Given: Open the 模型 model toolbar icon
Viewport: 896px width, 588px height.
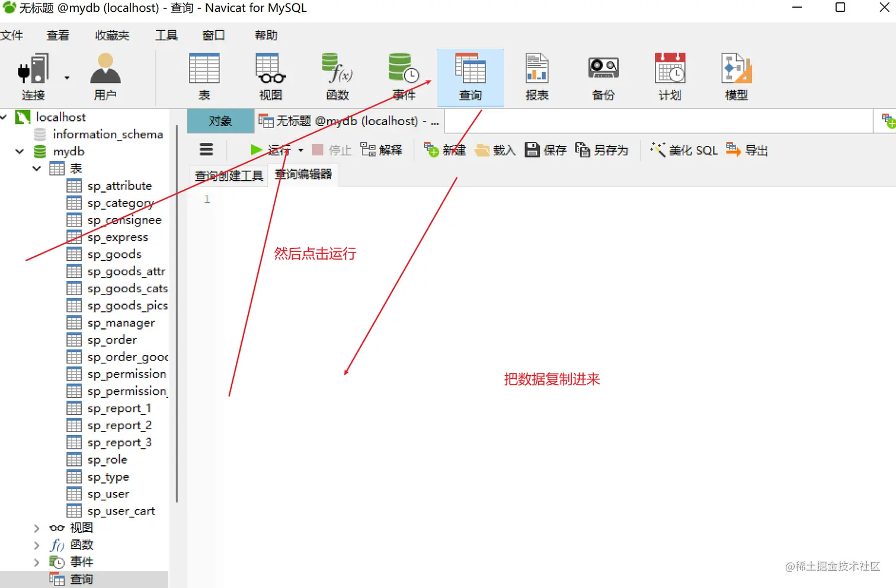Looking at the screenshot, I should (x=737, y=77).
